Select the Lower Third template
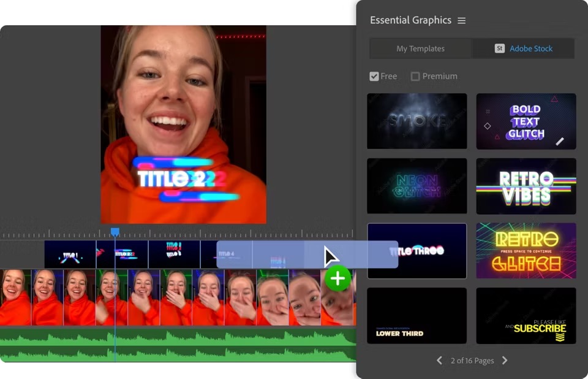This screenshot has height=379, width=588. [x=417, y=315]
